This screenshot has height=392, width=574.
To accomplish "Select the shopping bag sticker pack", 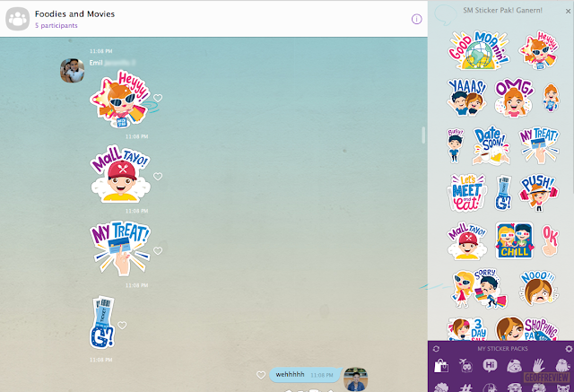I will (x=441, y=365).
